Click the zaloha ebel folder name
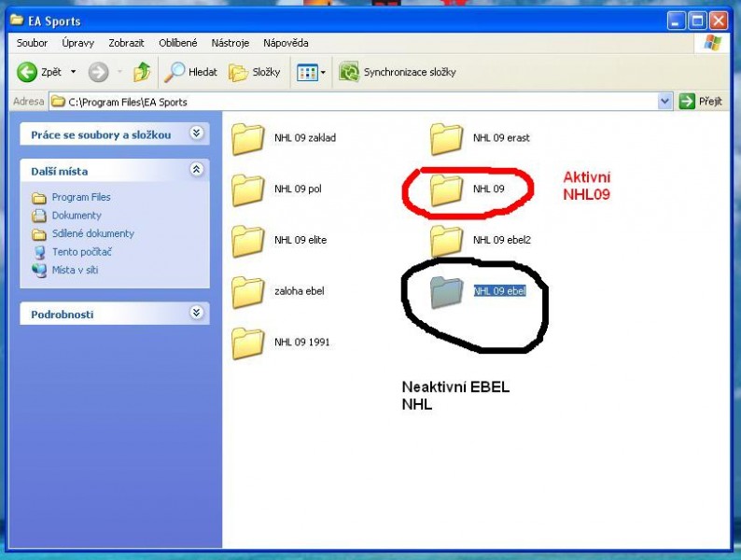 click(300, 291)
